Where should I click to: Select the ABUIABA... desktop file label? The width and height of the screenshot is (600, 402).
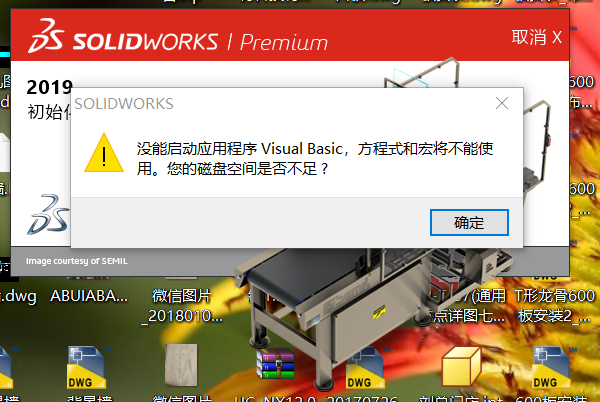coord(89,296)
